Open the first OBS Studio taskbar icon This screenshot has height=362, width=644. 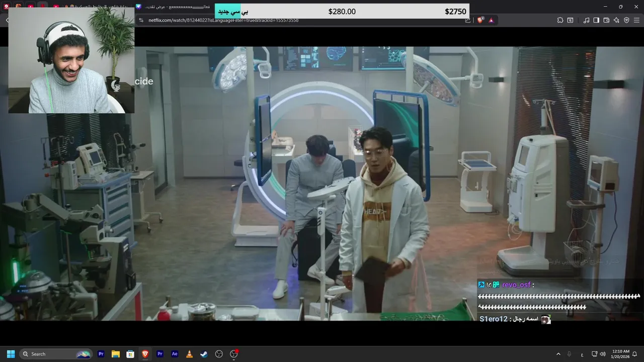click(219, 354)
